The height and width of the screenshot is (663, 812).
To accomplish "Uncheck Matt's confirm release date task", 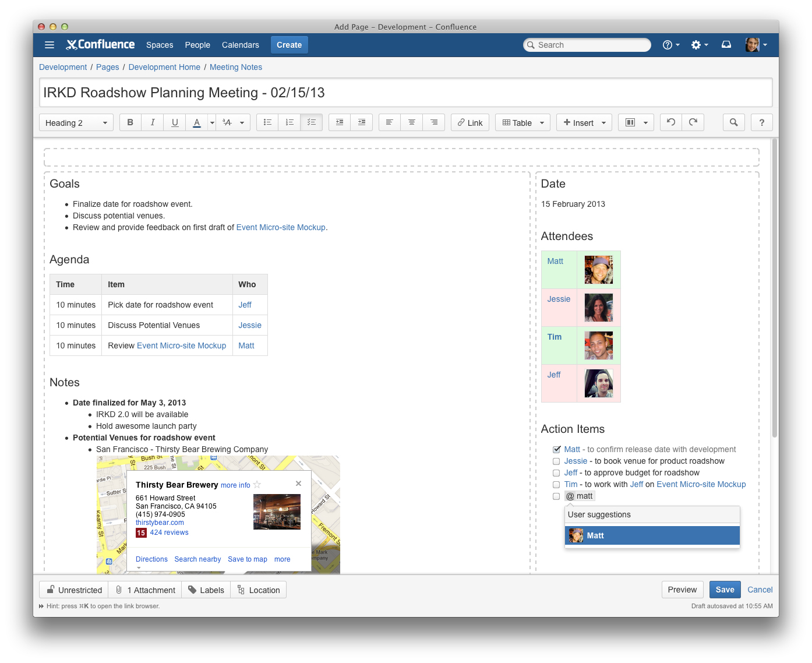I will (x=556, y=450).
